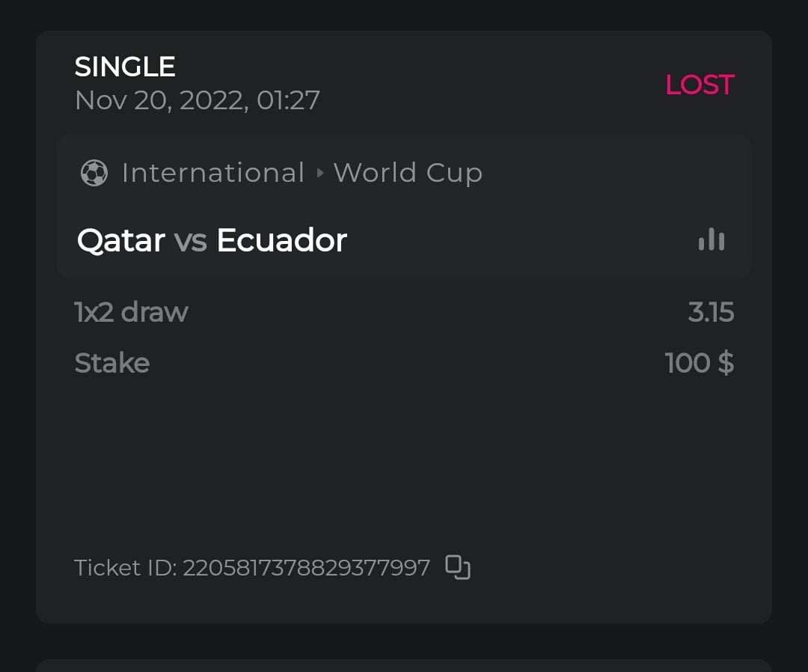Select the Qatar team name
The height and width of the screenshot is (672, 808).
pyautogui.click(x=121, y=241)
